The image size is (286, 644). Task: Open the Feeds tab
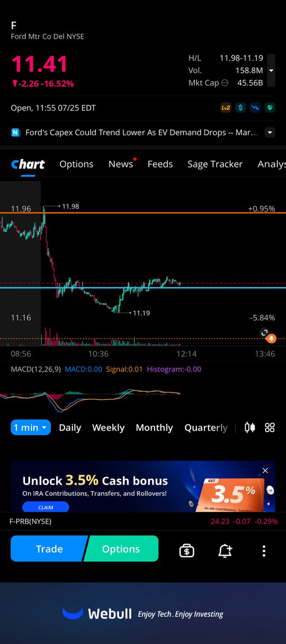tap(160, 164)
